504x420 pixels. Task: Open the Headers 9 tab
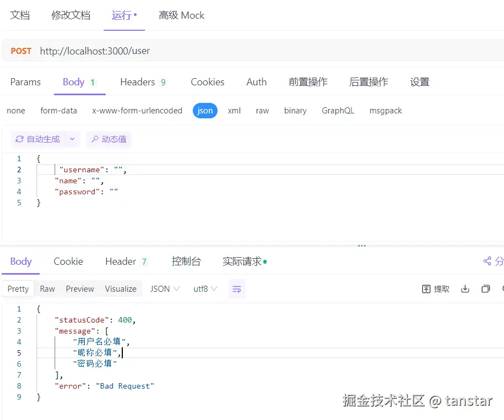tap(143, 82)
